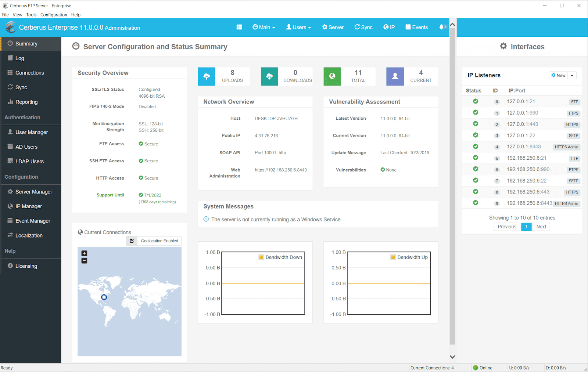The width and height of the screenshot is (588, 372).
Task: Sort listeners by ID column header
Action: click(x=495, y=90)
